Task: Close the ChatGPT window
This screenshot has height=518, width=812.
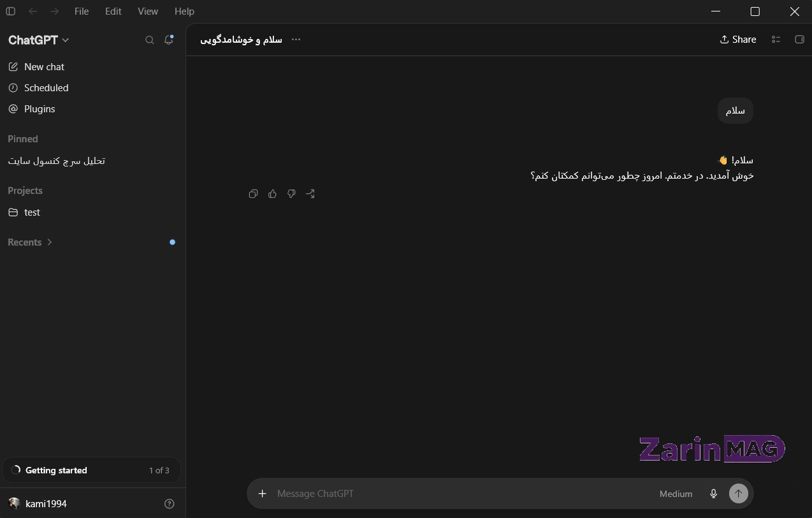Action: (x=795, y=11)
